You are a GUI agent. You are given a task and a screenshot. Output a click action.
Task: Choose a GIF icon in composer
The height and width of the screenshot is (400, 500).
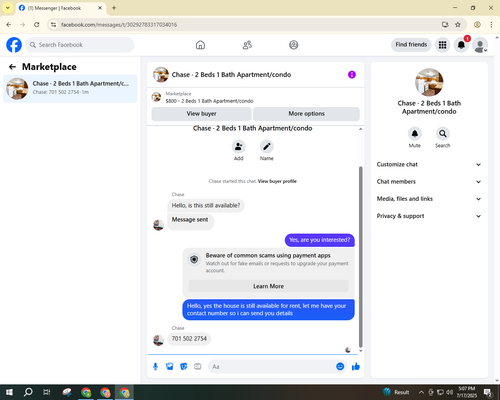(198, 367)
